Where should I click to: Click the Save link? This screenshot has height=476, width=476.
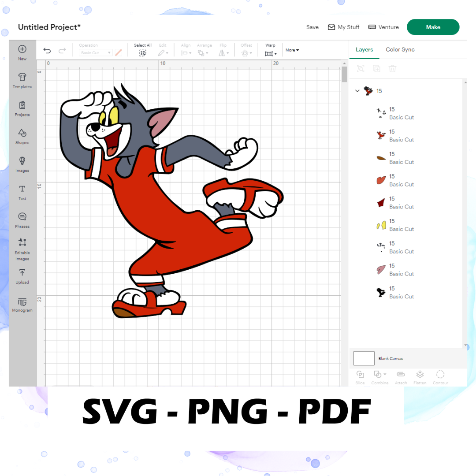(x=312, y=27)
